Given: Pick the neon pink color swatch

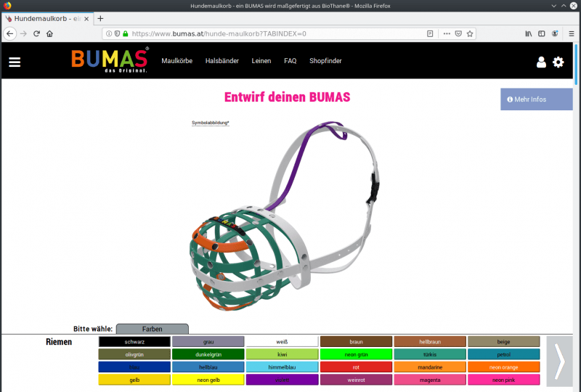Looking at the screenshot, I should pyautogui.click(x=503, y=380).
